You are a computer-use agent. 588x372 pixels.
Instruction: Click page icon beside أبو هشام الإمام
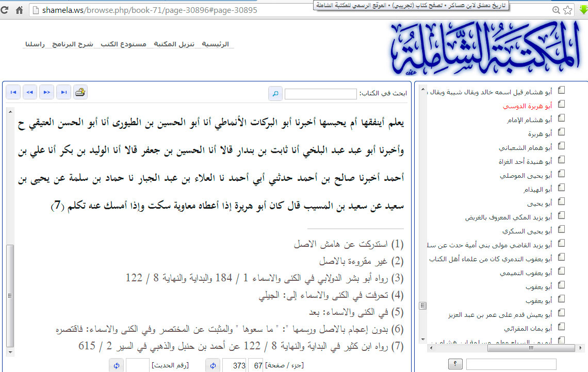561,118
